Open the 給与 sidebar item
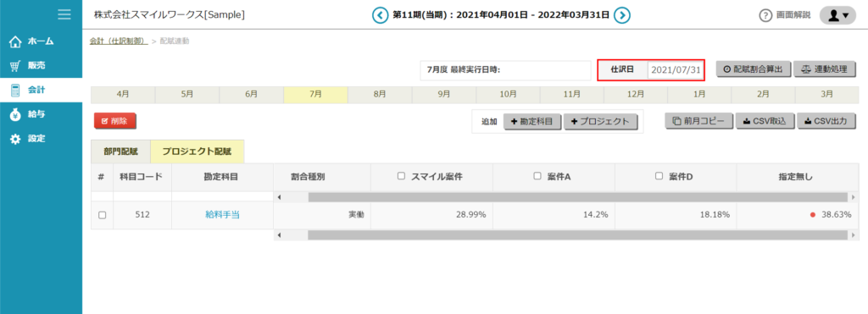 pos(41,114)
